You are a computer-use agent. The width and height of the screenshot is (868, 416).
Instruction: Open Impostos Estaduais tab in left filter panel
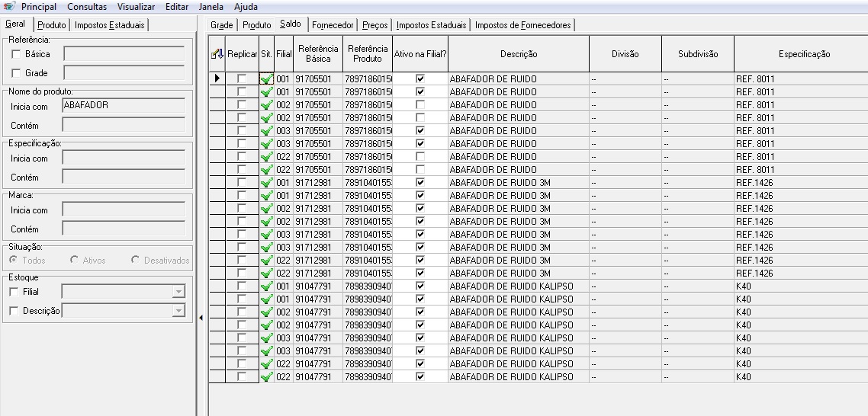click(110, 25)
